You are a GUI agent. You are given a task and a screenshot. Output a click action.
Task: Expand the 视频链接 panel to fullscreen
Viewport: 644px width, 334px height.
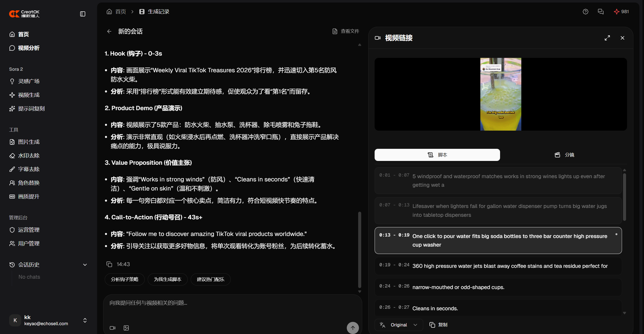pyautogui.click(x=607, y=38)
